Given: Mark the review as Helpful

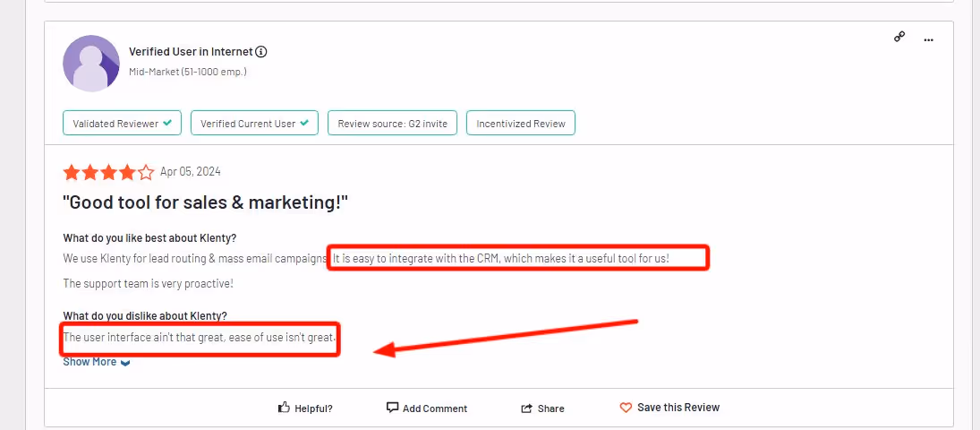Looking at the screenshot, I should pyautogui.click(x=305, y=408).
